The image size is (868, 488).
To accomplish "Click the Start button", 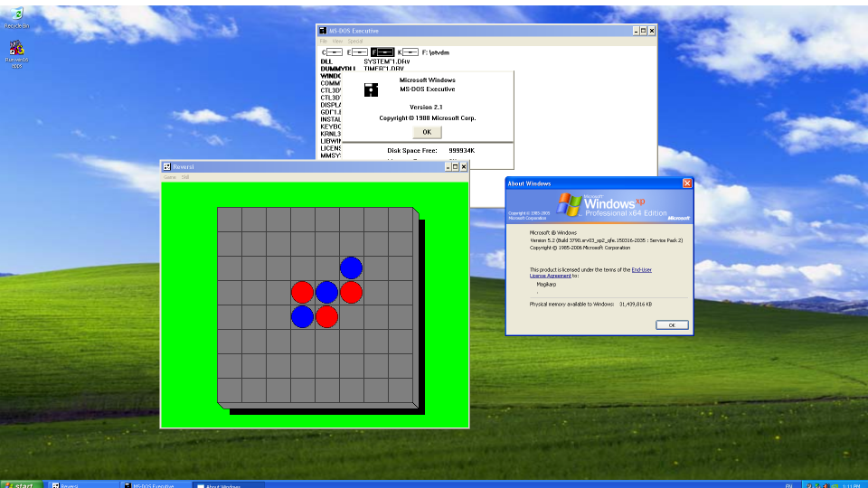I will [21, 484].
